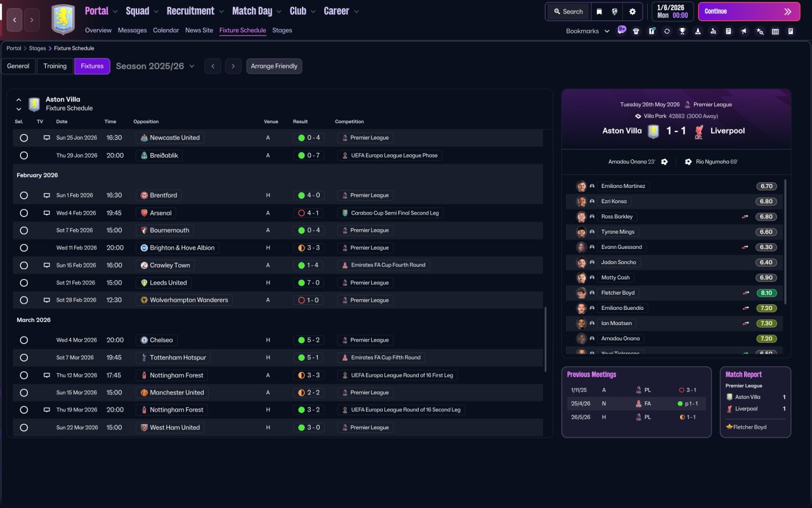
Task: Click the Aston Villa crest in Fixture Schedule header
Action: pyautogui.click(x=34, y=104)
